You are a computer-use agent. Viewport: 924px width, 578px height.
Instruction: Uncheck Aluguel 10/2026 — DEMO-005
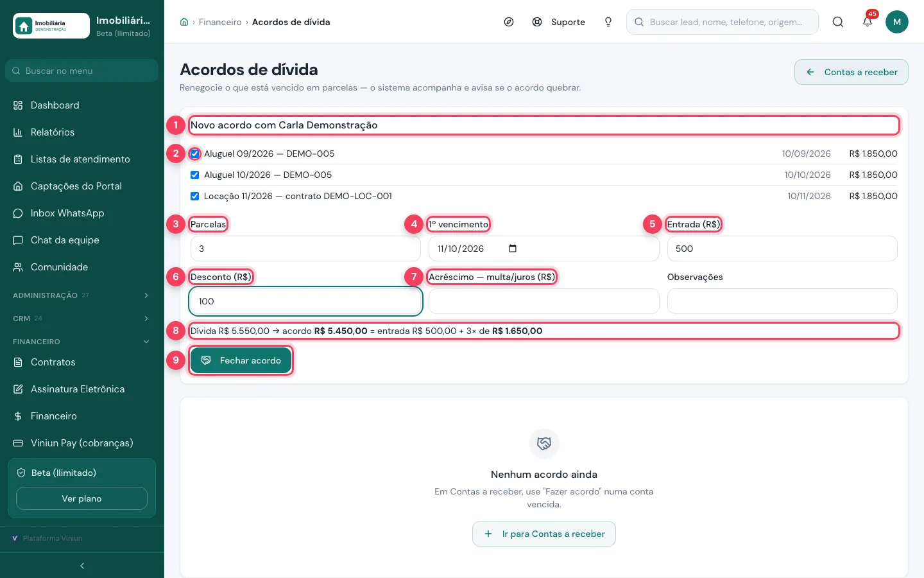(194, 175)
